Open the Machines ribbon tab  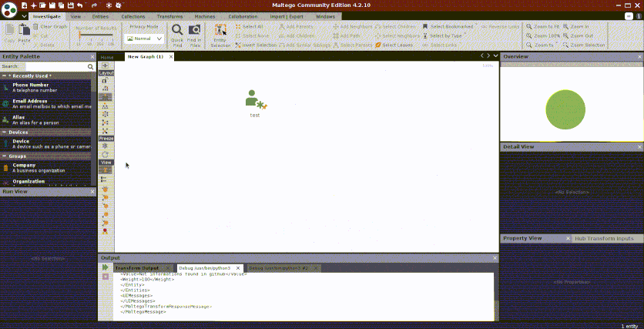(205, 16)
